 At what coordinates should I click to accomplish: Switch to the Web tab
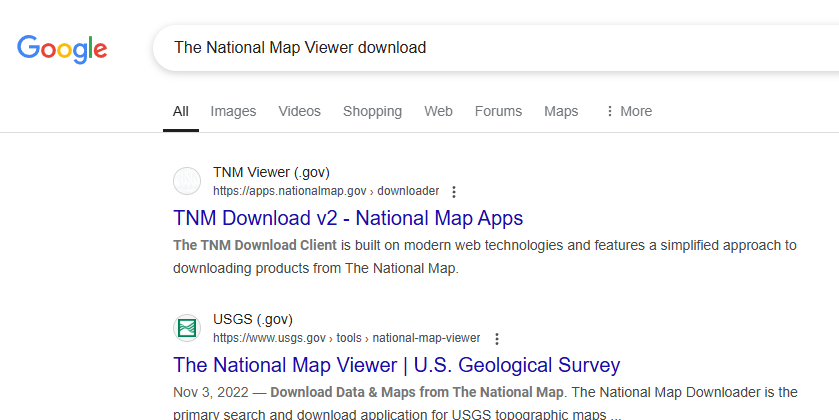438,111
